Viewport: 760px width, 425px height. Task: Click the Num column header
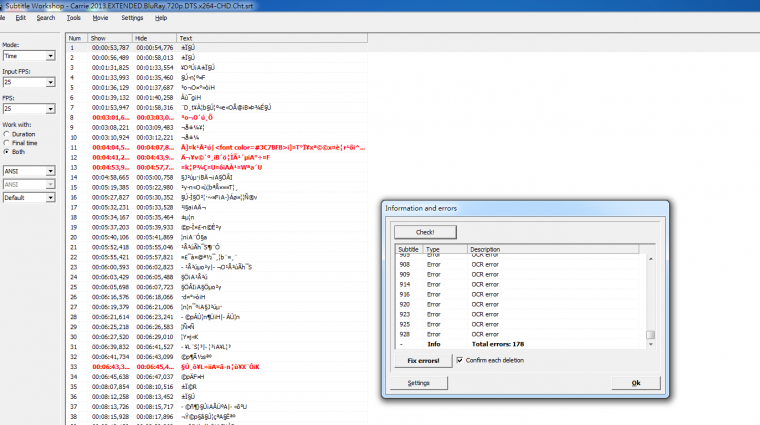[77, 38]
